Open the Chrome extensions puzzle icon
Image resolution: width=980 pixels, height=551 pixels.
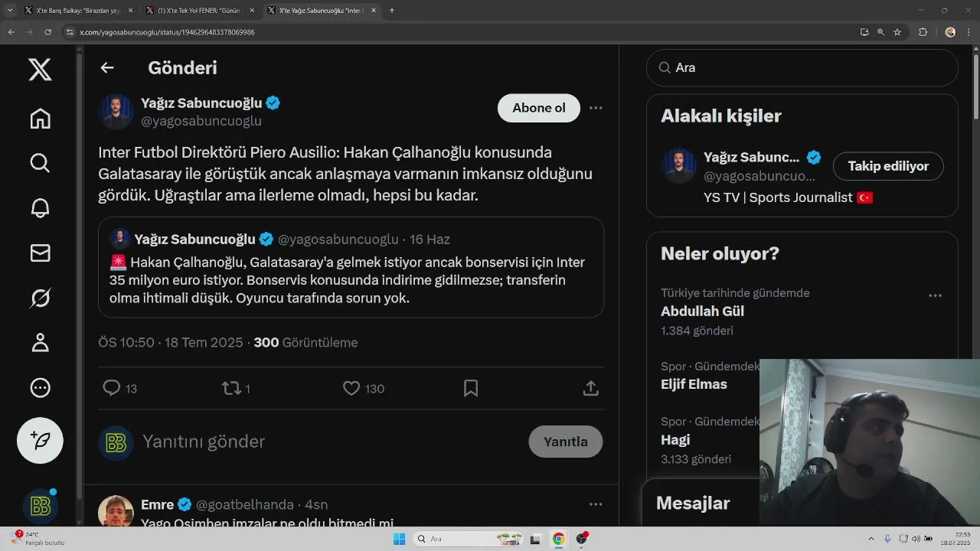tap(923, 32)
